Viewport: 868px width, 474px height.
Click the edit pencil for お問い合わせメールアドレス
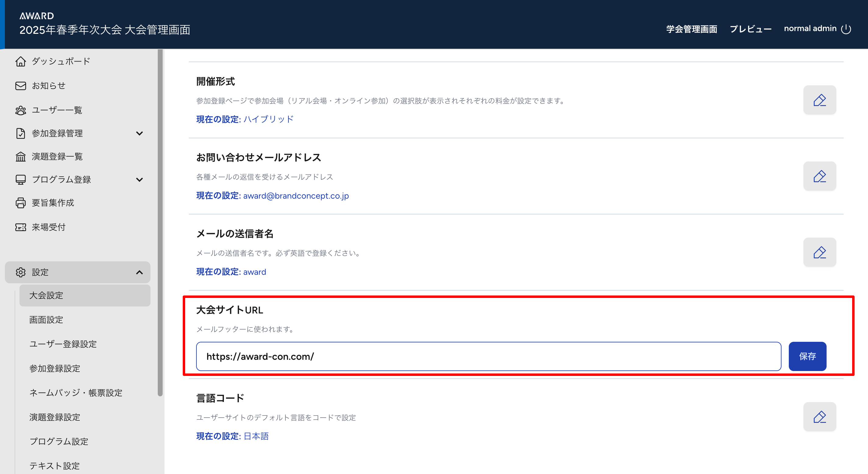819,176
